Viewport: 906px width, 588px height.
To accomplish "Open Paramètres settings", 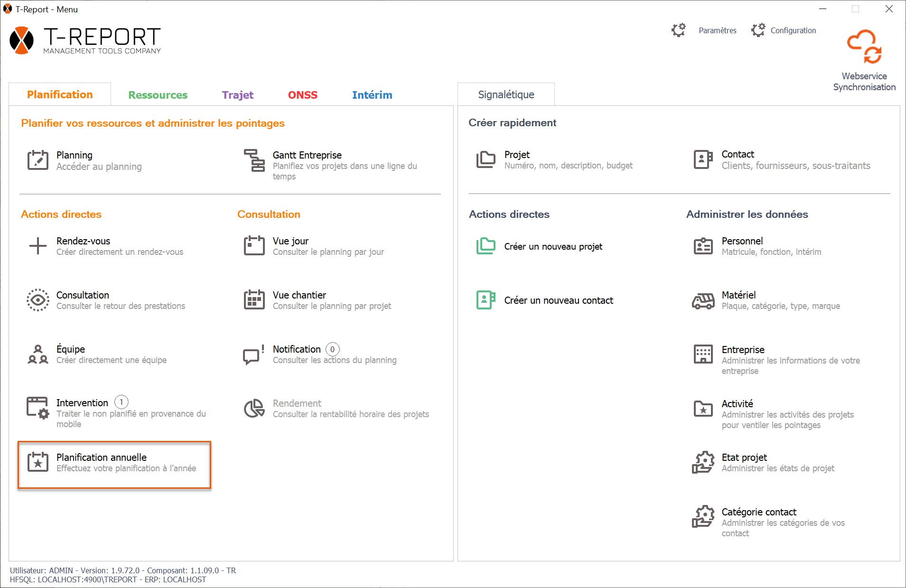I will click(717, 30).
